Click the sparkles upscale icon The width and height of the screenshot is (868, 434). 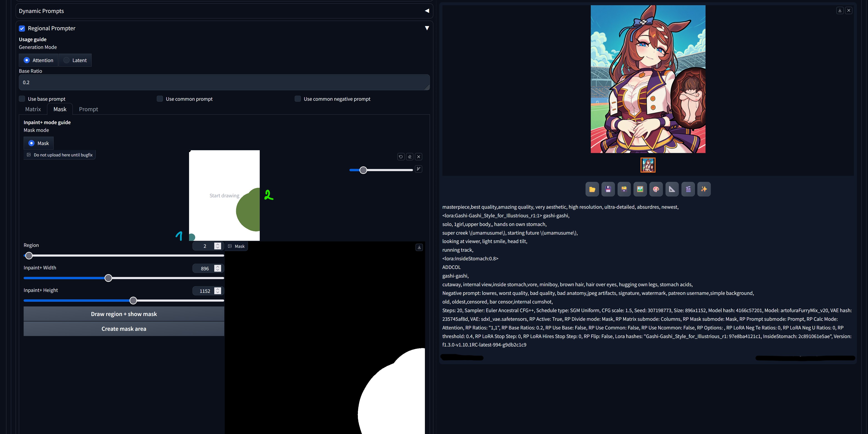[x=704, y=189]
